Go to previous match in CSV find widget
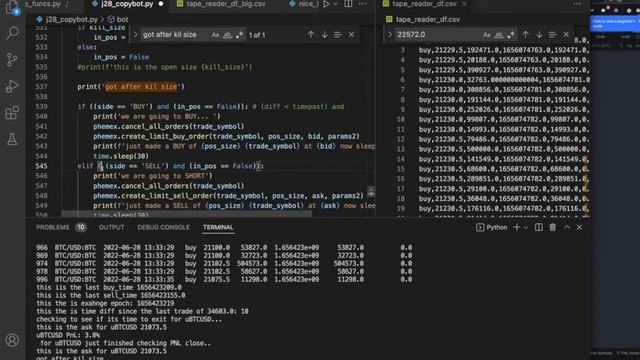 point(526,35)
